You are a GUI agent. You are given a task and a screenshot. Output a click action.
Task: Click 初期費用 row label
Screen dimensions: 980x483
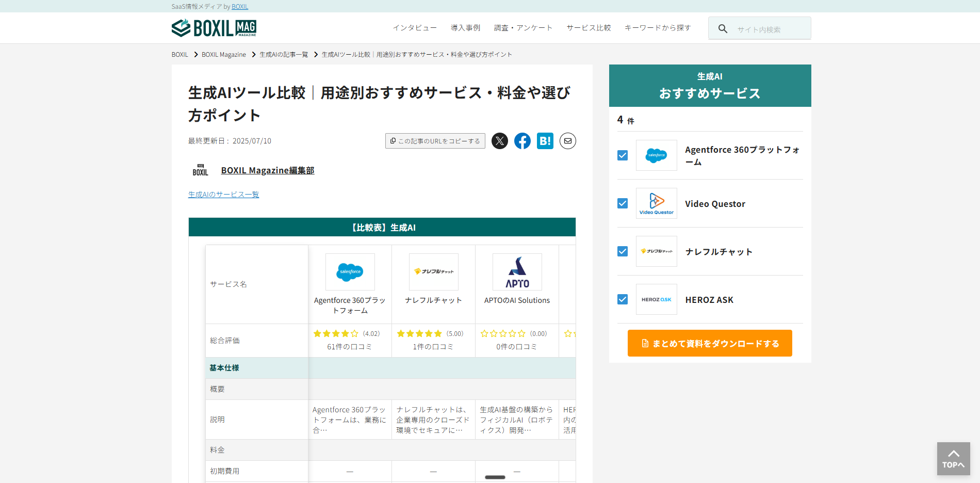(225, 471)
